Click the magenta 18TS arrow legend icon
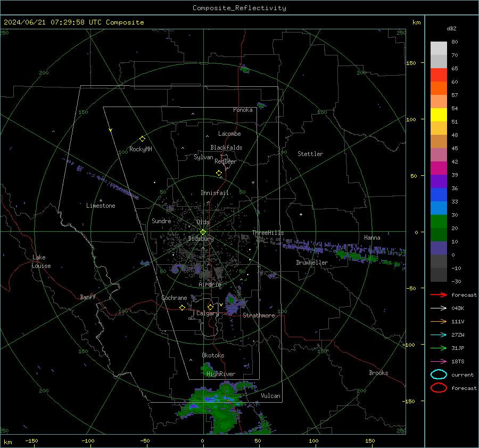This screenshot has width=479, height=448. (x=439, y=362)
